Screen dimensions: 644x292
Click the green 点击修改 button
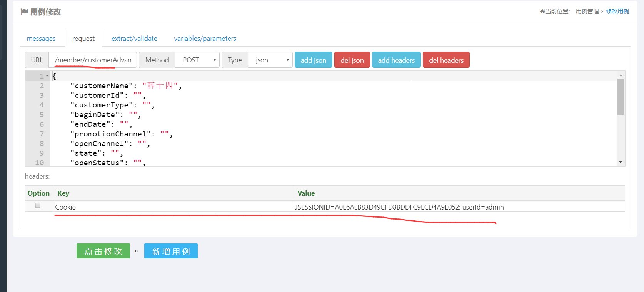(x=103, y=251)
